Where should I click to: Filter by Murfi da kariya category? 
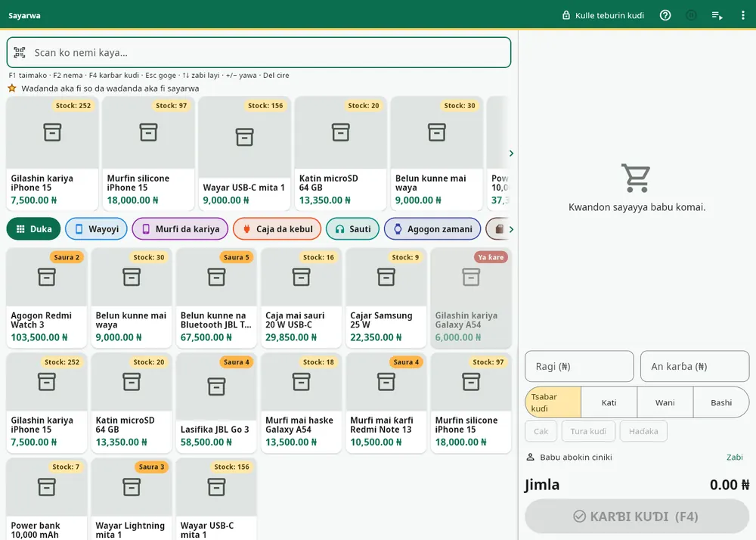tap(180, 229)
